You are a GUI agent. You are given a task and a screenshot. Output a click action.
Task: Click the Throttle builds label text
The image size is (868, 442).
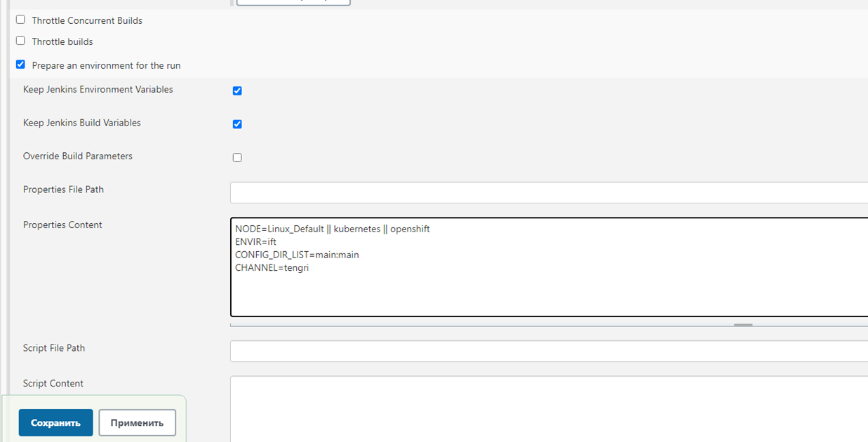coord(62,41)
